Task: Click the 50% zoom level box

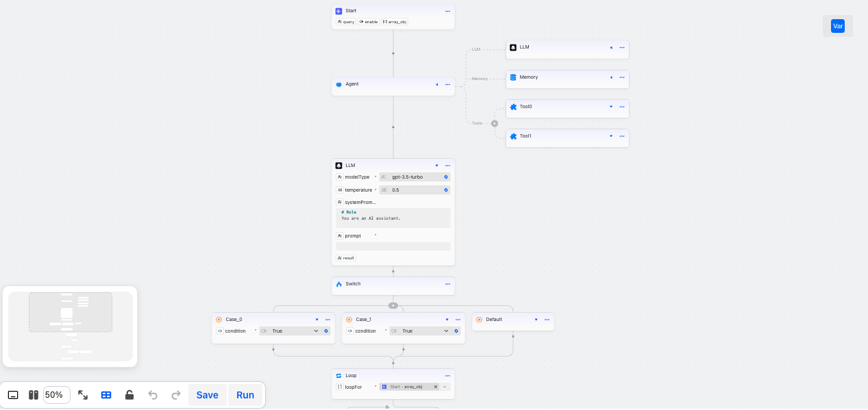Action: coord(56,395)
